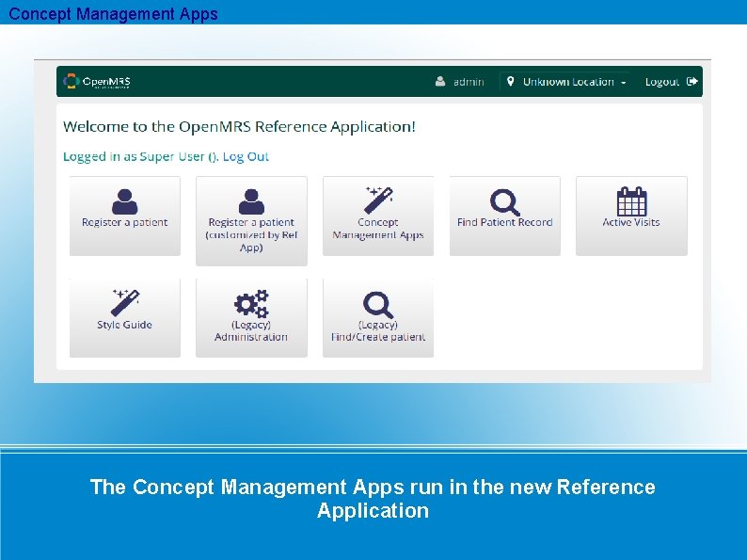Click the Welcome to OpenMRS heading
This screenshot has height=560, width=747.
click(239, 127)
